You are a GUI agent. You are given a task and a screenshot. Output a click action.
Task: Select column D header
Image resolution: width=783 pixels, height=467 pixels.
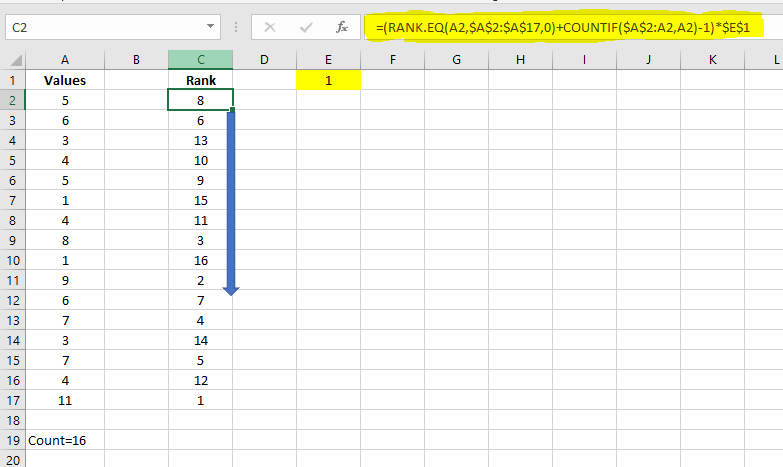264,60
